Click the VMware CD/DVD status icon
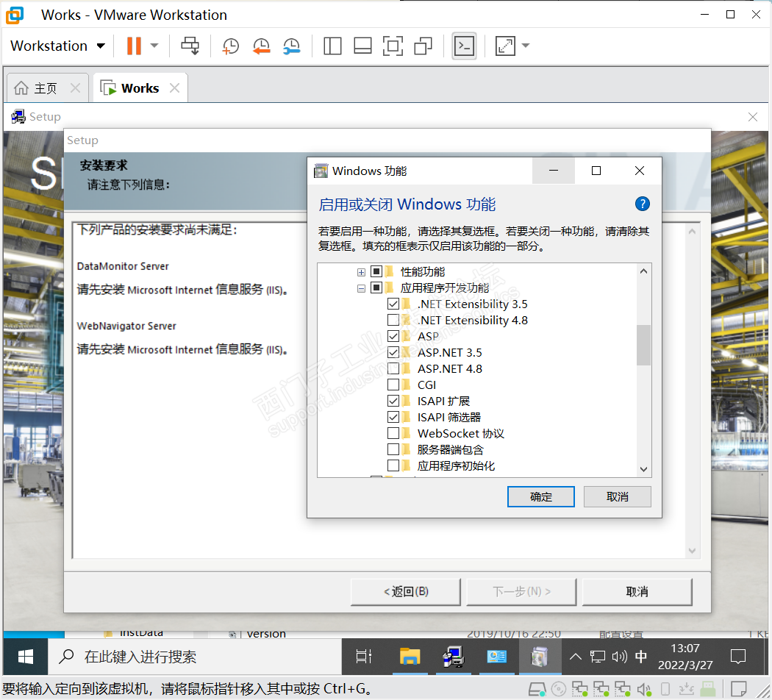This screenshot has width=772, height=700. click(558, 689)
